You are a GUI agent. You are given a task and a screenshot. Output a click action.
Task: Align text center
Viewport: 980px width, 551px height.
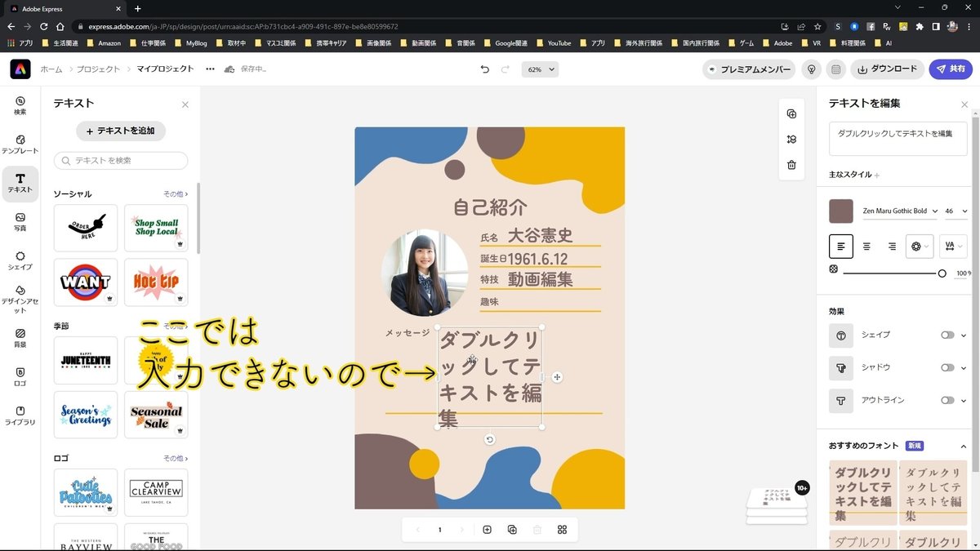tap(866, 246)
